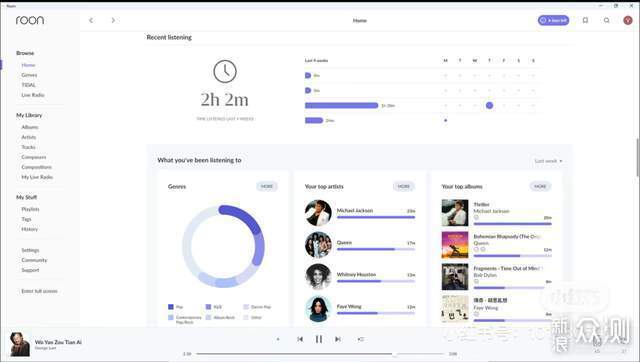
Task: Click the track progress seek bar
Action: [x=320, y=354]
